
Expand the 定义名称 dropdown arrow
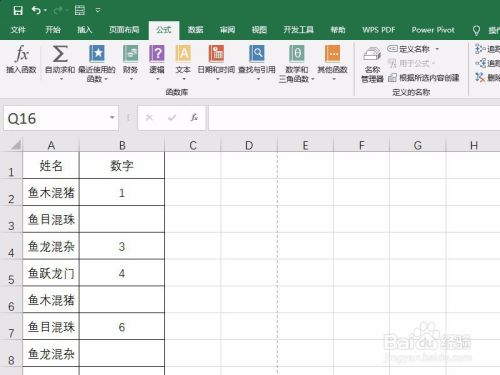[x=437, y=49]
